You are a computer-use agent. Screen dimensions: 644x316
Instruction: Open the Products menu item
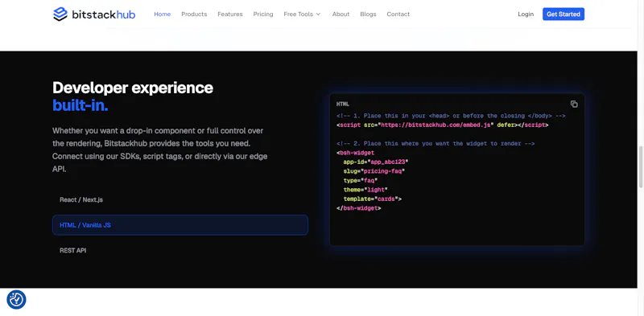(194, 14)
